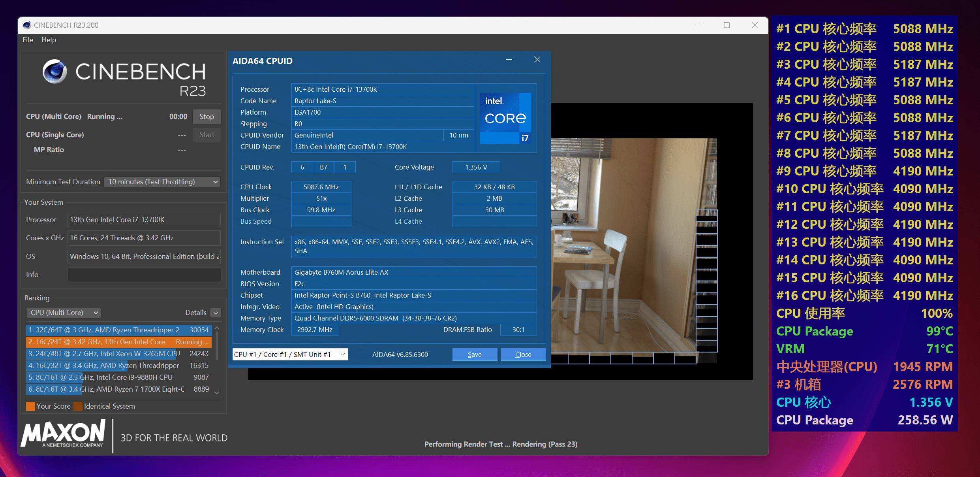Viewport: 980px width, 477px height.
Task: Click the ranking list scroll-down arrow
Action: click(x=217, y=392)
